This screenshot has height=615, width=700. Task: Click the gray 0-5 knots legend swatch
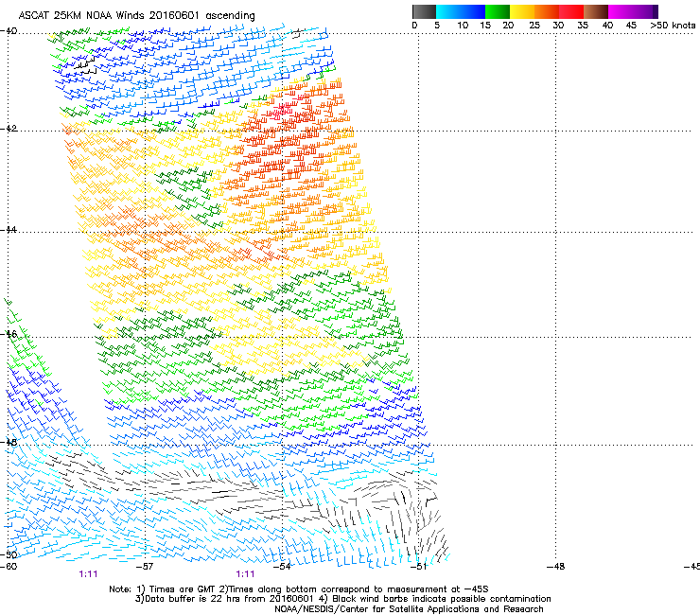[424, 11]
